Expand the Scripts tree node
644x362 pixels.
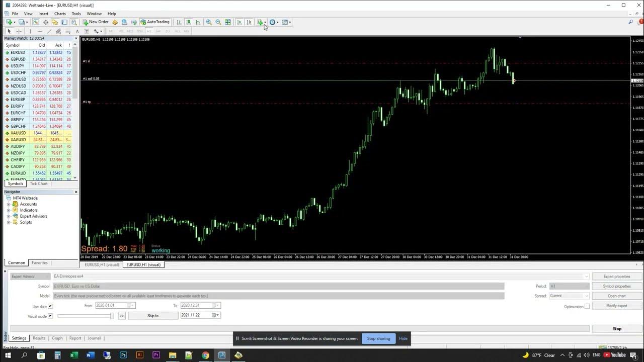(x=9, y=222)
